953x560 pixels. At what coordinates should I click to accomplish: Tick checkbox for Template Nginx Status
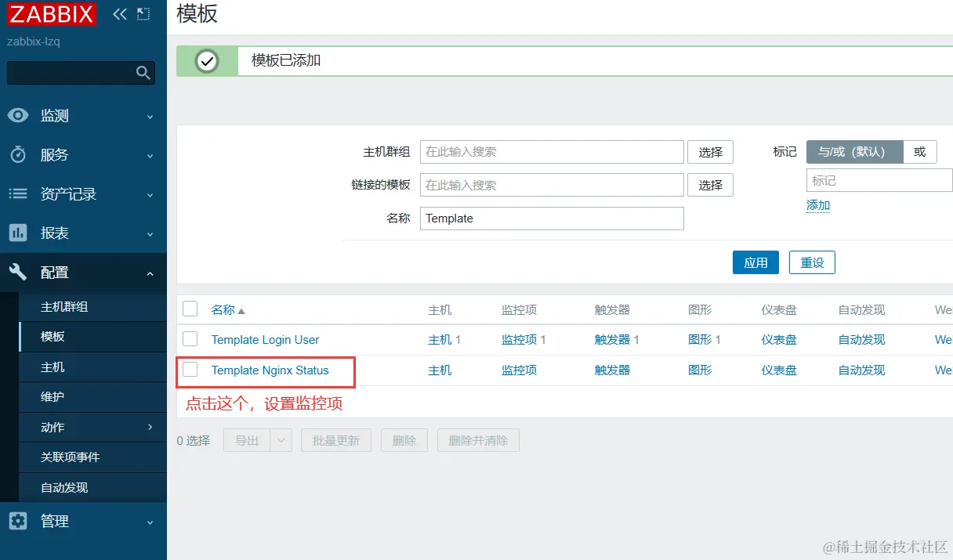click(190, 370)
